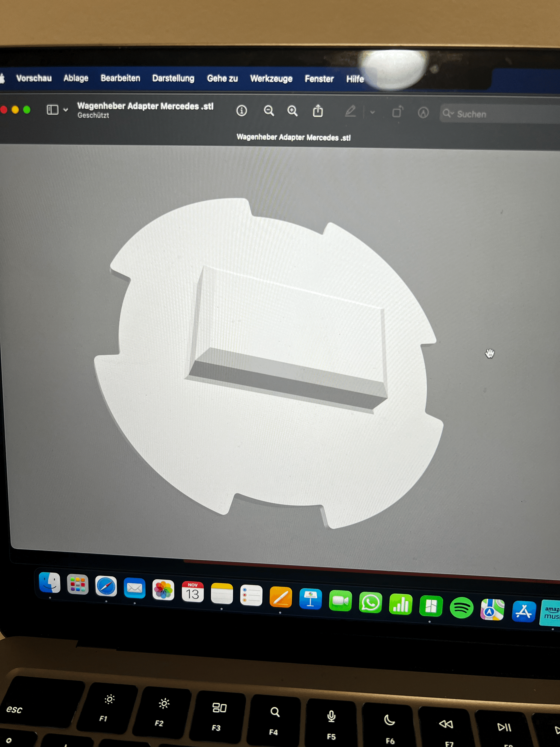Open the Werkzeuge menu
This screenshot has width=560, height=747.
(x=271, y=79)
